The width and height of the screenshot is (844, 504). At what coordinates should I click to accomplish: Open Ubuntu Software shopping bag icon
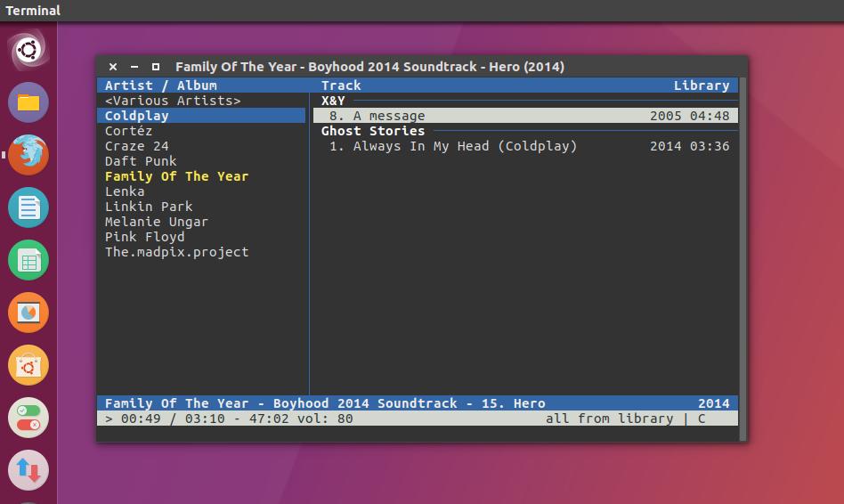click(28, 365)
